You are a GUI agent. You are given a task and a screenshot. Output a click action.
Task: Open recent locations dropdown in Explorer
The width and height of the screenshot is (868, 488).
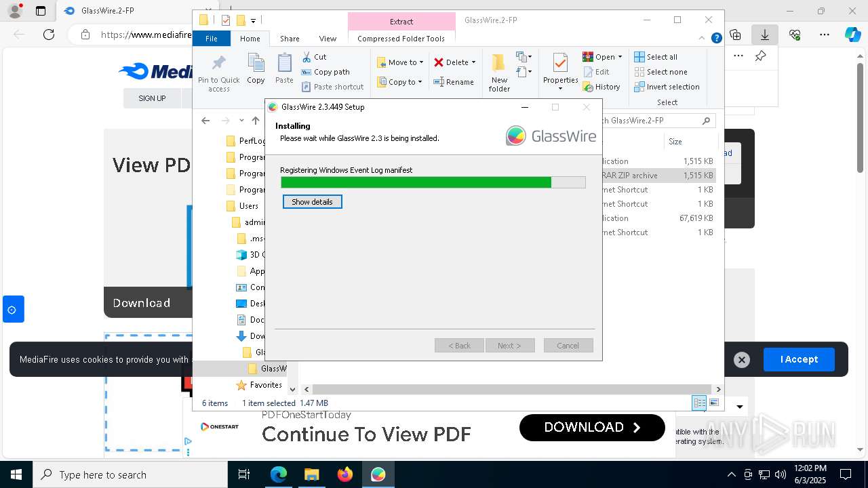[x=241, y=121]
